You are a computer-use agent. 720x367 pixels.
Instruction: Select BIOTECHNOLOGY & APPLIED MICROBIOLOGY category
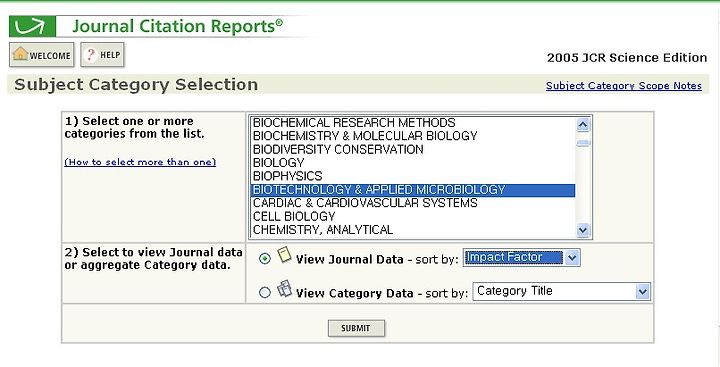(412, 190)
